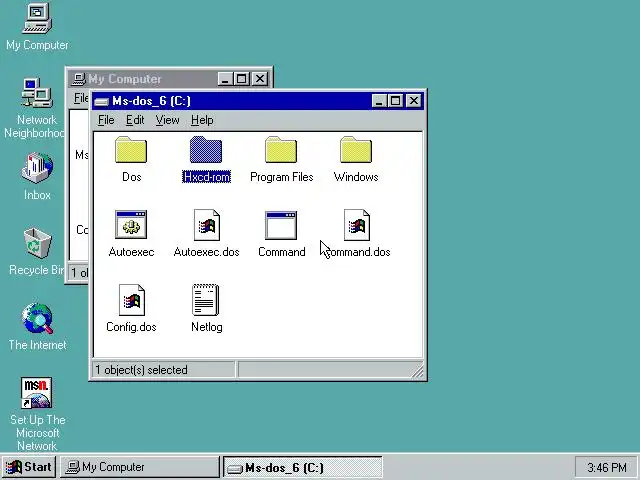Open the Edit menu

(x=135, y=120)
